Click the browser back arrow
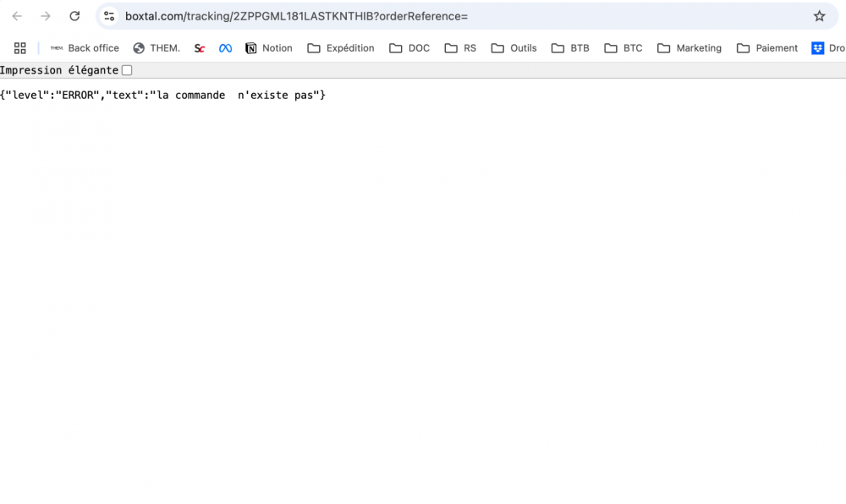The width and height of the screenshot is (846, 504). pyautogui.click(x=17, y=16)
